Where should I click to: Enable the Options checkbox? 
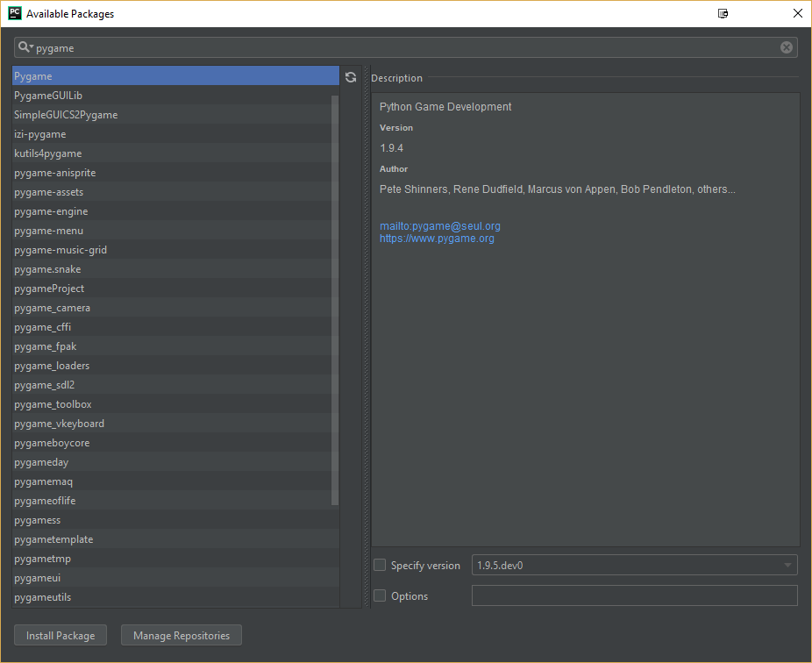click(380, 596)
